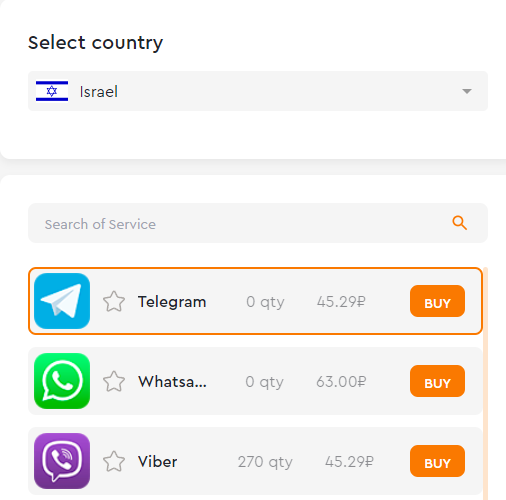Select the Whatsa... service name
This screenshot has width=506, height=500.
[x=172, y=382]
